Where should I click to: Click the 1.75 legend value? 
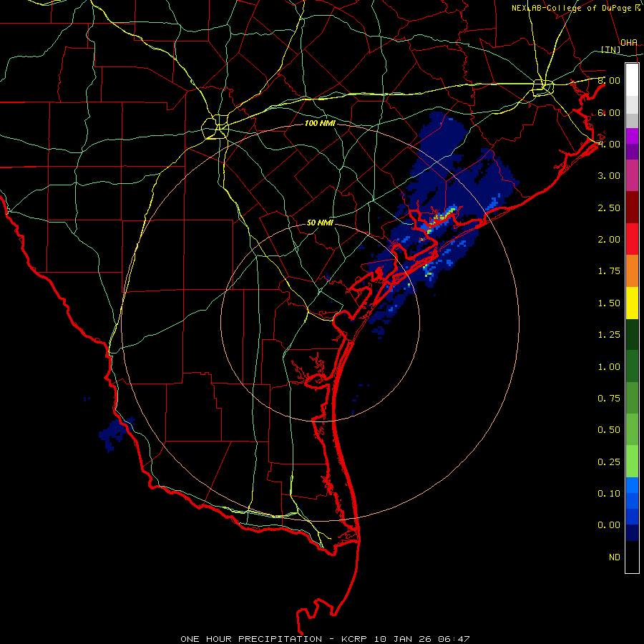(609, 271)
